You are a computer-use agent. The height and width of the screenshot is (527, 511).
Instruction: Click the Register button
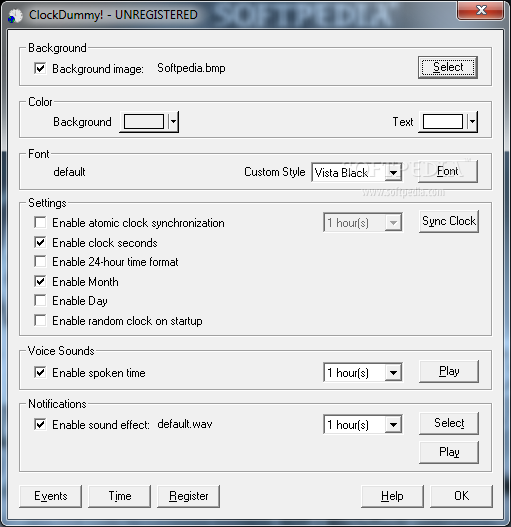point(189,496)
